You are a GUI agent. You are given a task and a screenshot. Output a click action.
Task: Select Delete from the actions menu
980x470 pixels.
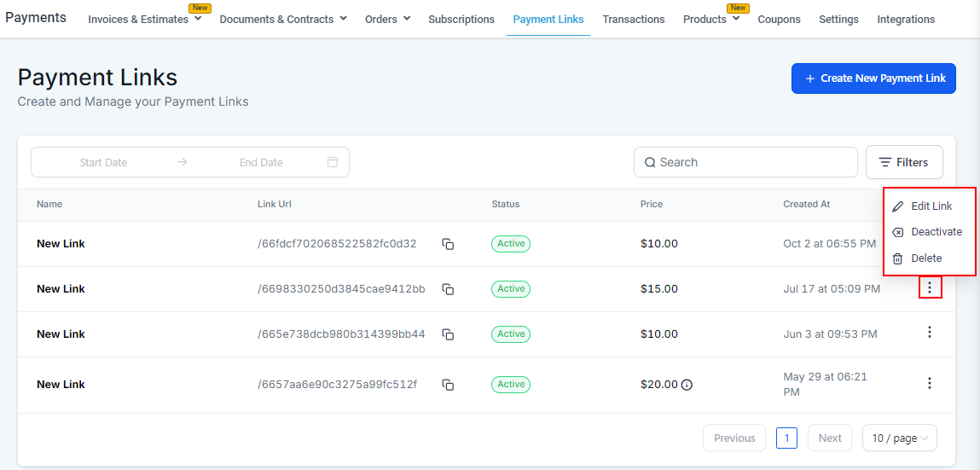pyautogui.click(x=925, y=258)
